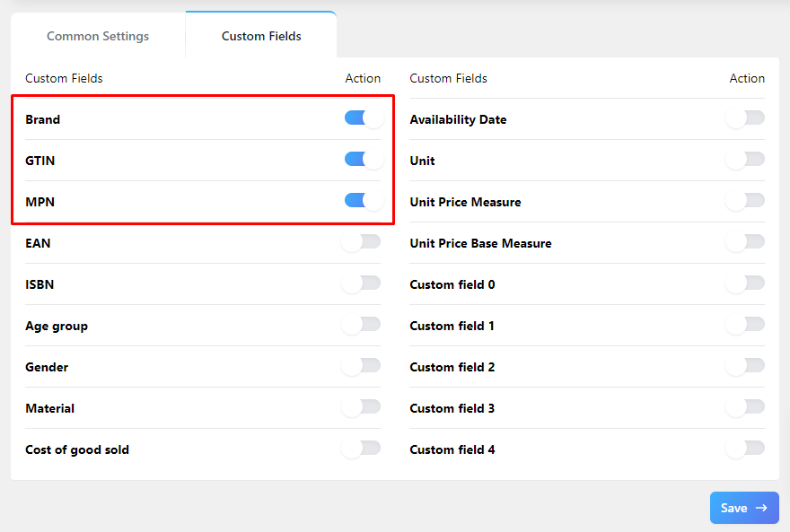Enable Unit Price Measure
This screenshot has height=532, width=790.
point(745,200)
